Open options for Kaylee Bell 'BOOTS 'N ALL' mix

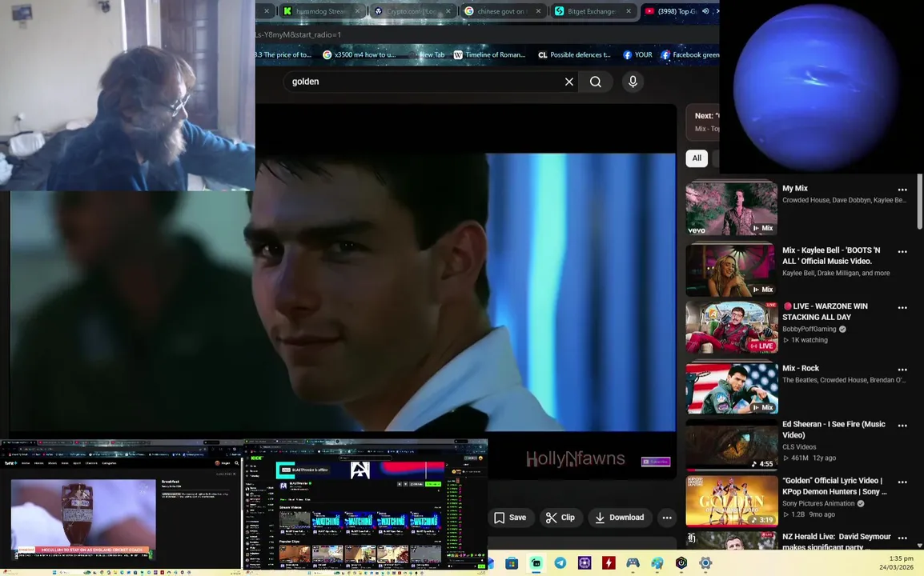coord(902,251)
